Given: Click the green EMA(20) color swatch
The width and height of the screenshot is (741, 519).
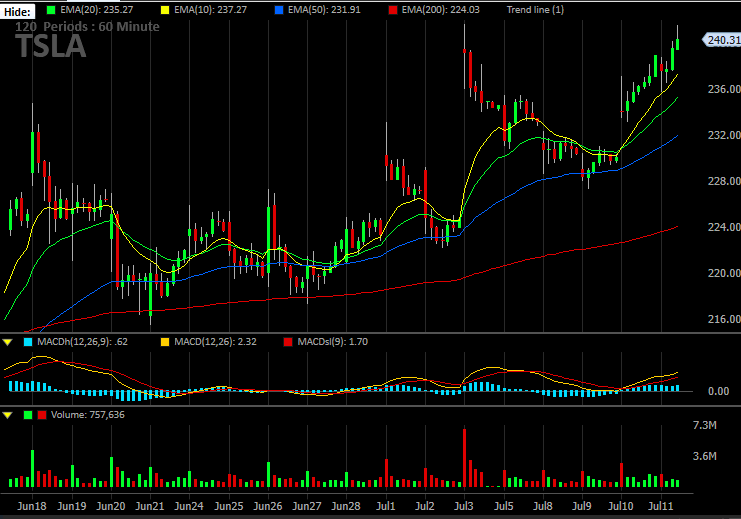Looking at the screenshot, I should tap(51, 10).
